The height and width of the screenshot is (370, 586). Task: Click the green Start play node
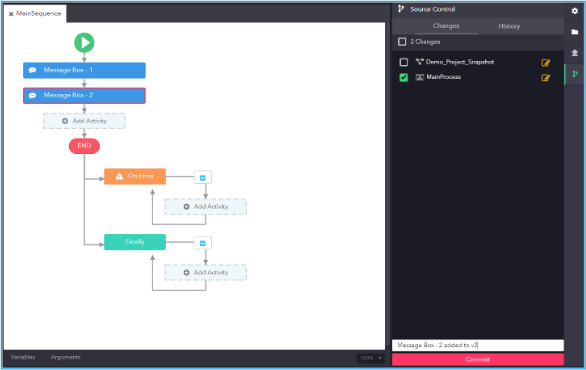(x=84, y=43)
